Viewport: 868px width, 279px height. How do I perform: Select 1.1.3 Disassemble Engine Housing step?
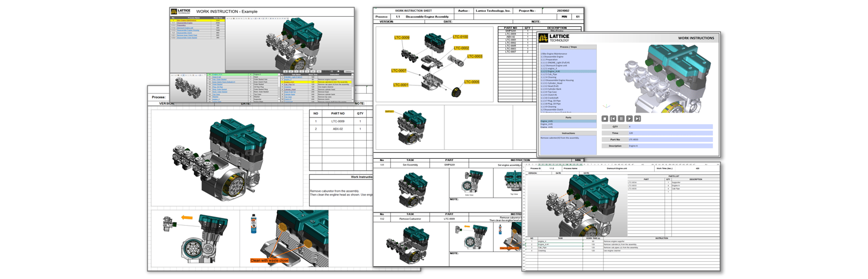(557, 80)
